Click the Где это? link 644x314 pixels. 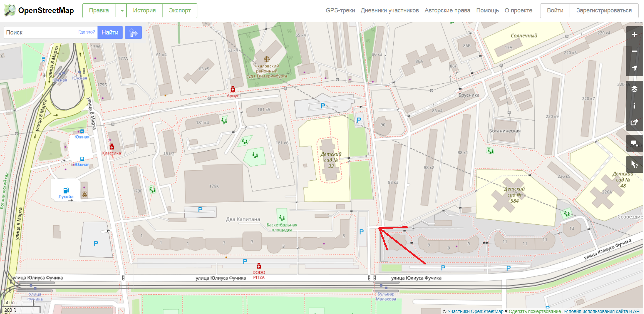(86, 32)
